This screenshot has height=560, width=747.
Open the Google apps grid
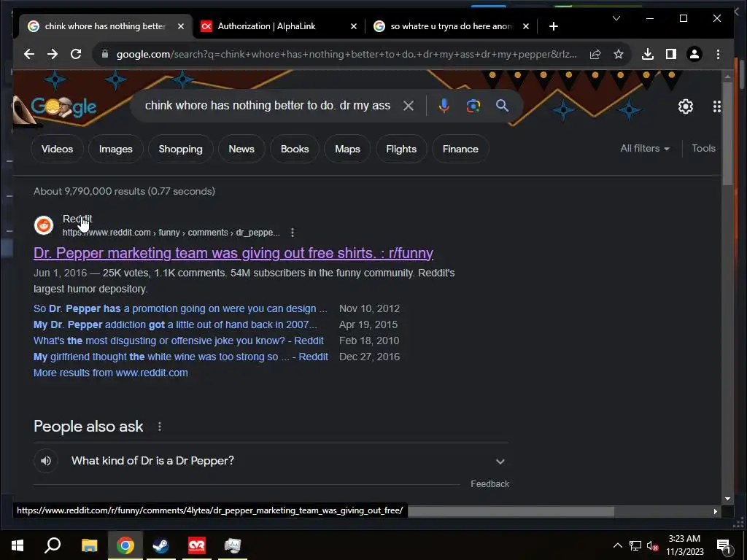click(x=717, y=106)
